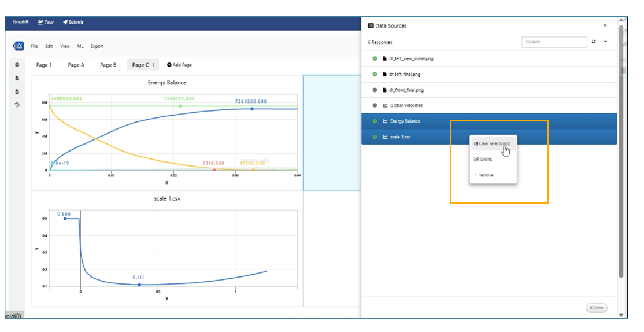Click the chart icon beside Global Velocities
The width and height of the screenshot is (644, 332).
(x=385, y=105)
